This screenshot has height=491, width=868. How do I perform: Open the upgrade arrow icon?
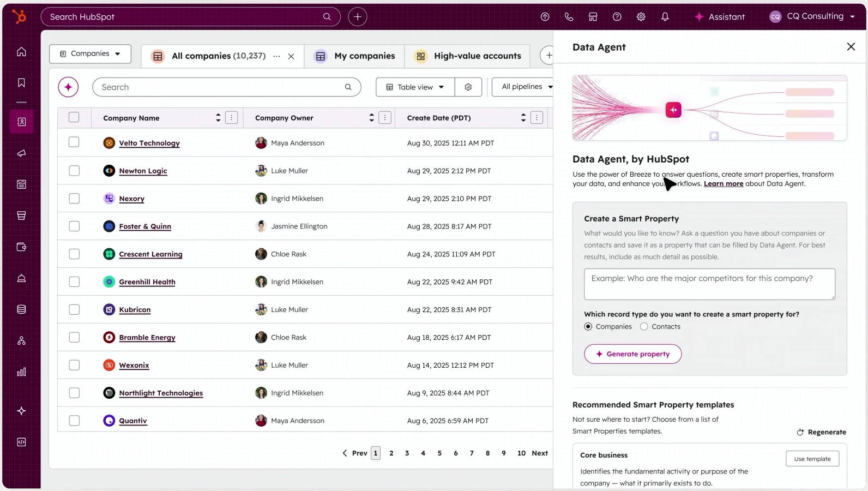pos(545,17)
